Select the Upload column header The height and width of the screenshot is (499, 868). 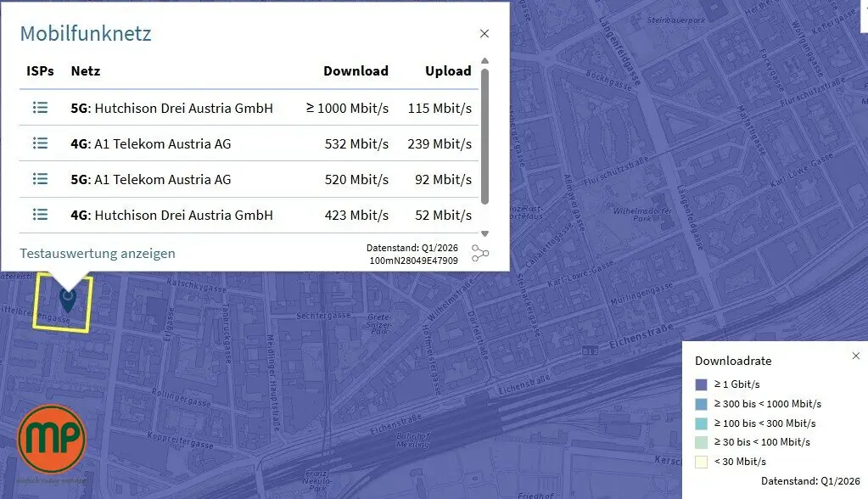(448, 71)
